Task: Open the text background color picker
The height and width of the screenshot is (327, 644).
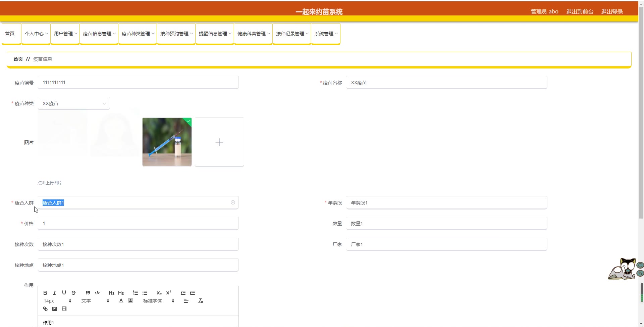Action: [x=130, y=301]
